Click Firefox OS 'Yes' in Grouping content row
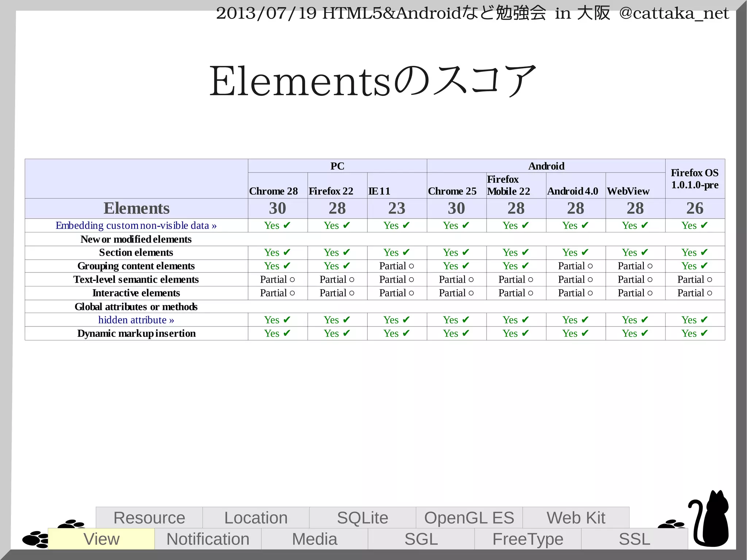 [x=695, y=266]
